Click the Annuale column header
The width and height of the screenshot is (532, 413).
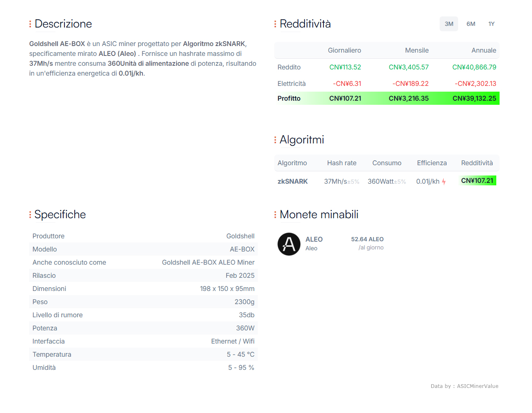click(x=484, y=50)
